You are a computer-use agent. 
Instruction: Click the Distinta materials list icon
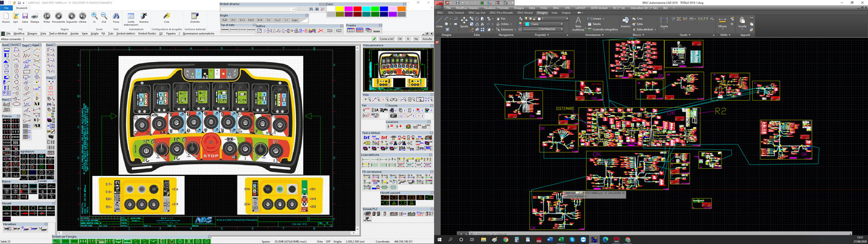195,17
